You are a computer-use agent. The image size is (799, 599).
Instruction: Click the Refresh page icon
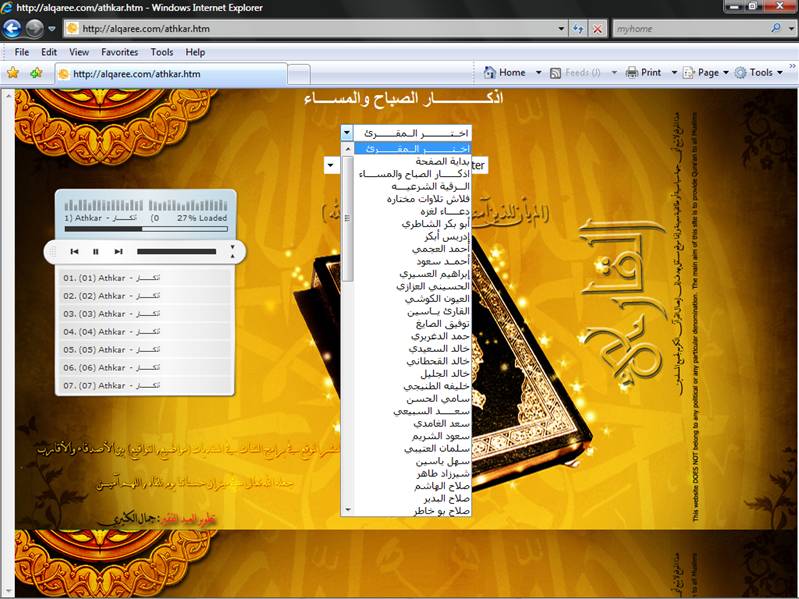[x=578, y=29]
